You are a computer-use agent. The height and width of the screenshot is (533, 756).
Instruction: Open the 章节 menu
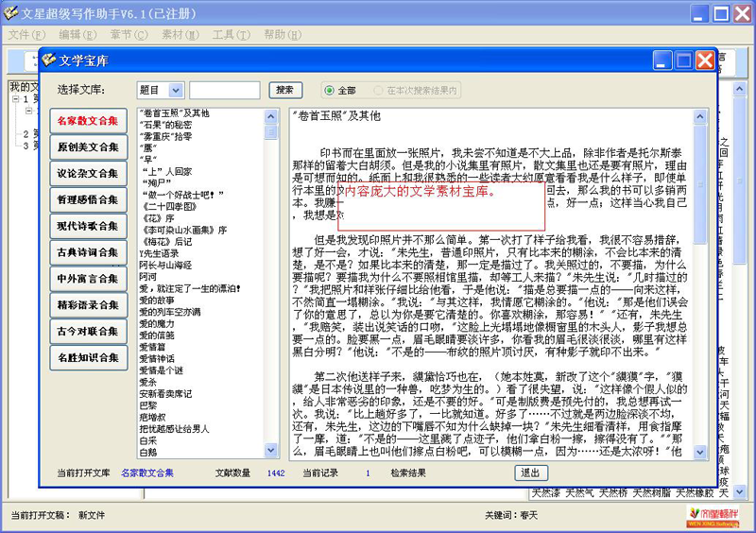(121, 35)
